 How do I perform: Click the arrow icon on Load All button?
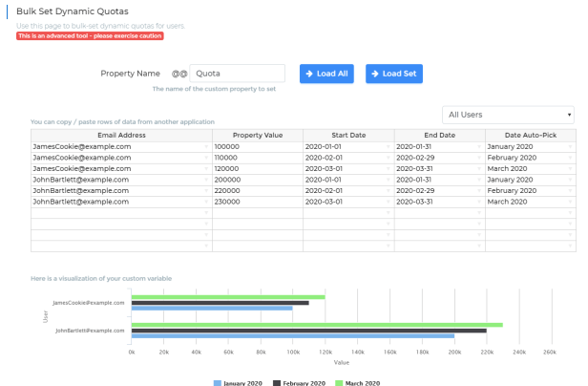(310, 74)
